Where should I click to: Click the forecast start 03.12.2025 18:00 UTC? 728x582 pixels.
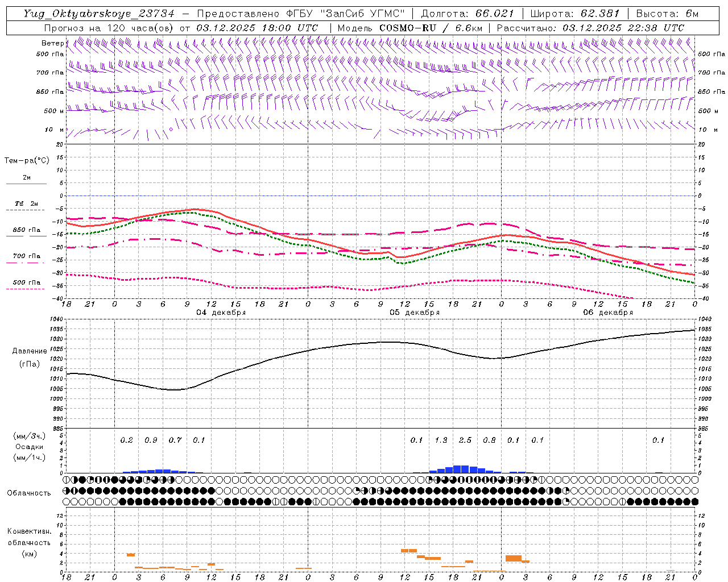click(x=257, y=28)
